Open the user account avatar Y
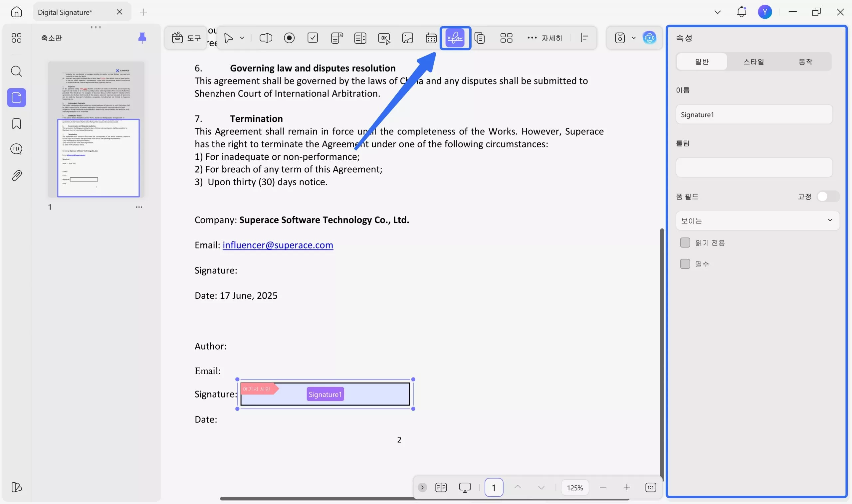Image resolution: width=852 pixels, height=504 pixels. [x=765, y=12]
